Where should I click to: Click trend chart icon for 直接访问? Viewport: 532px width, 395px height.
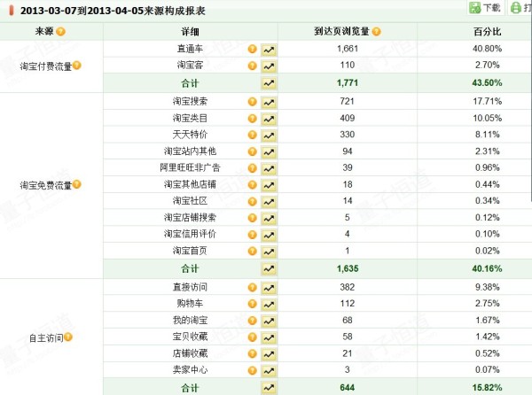(269, 288)
